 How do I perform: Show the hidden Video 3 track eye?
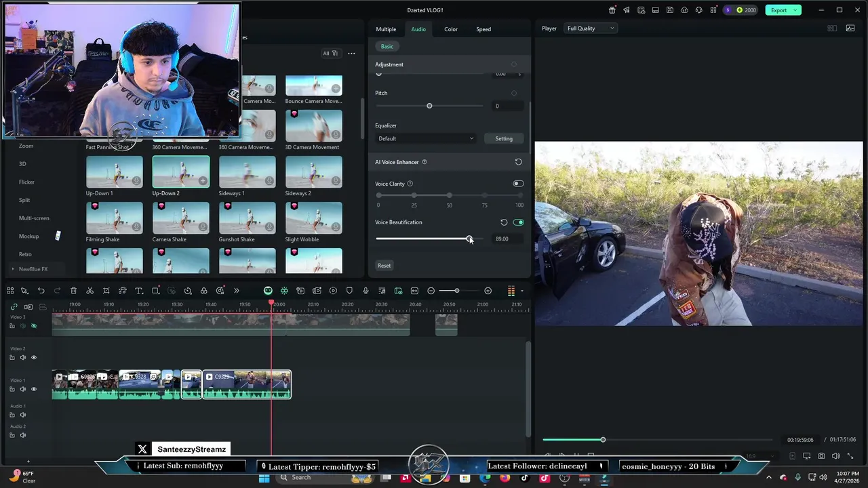34,326
